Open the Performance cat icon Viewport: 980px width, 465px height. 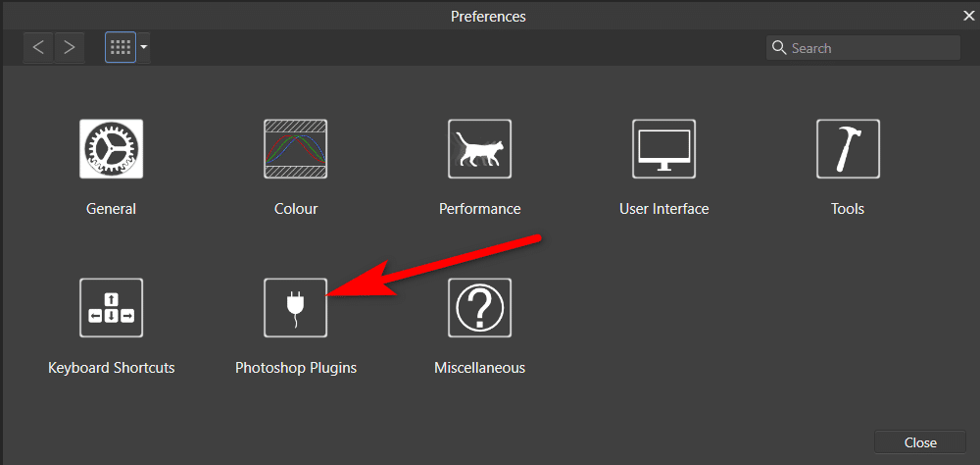click(480, 149)
